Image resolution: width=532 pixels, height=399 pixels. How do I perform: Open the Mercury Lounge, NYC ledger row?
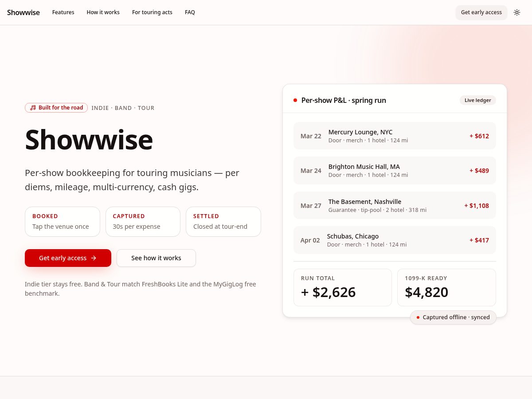395,136
